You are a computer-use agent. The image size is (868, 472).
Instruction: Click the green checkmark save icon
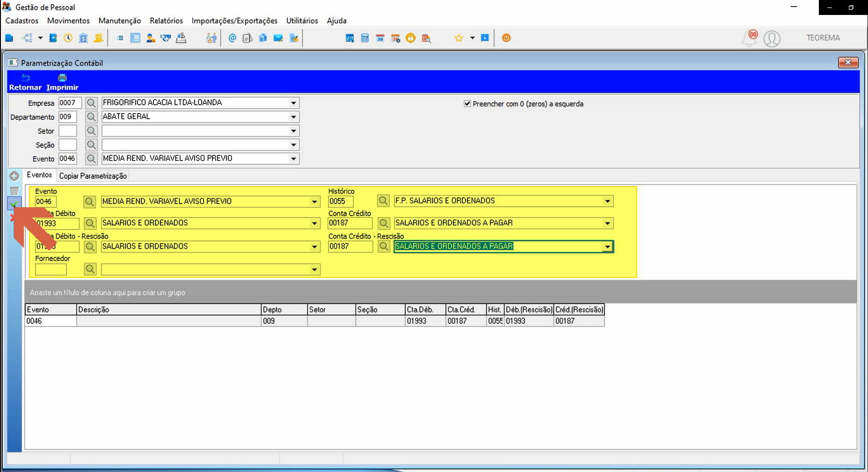[14, 204]
